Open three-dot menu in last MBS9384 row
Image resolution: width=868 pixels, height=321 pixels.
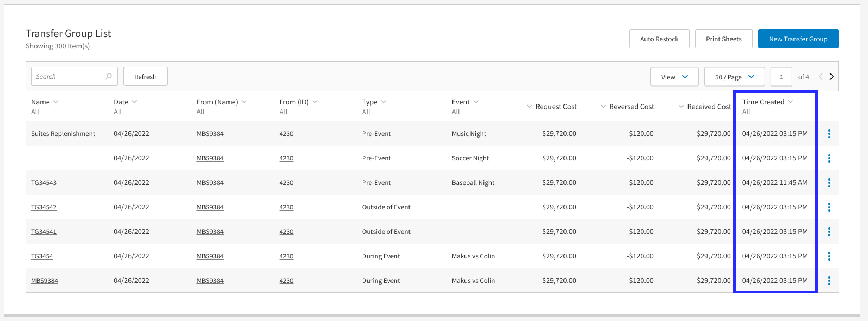[829, 281]
